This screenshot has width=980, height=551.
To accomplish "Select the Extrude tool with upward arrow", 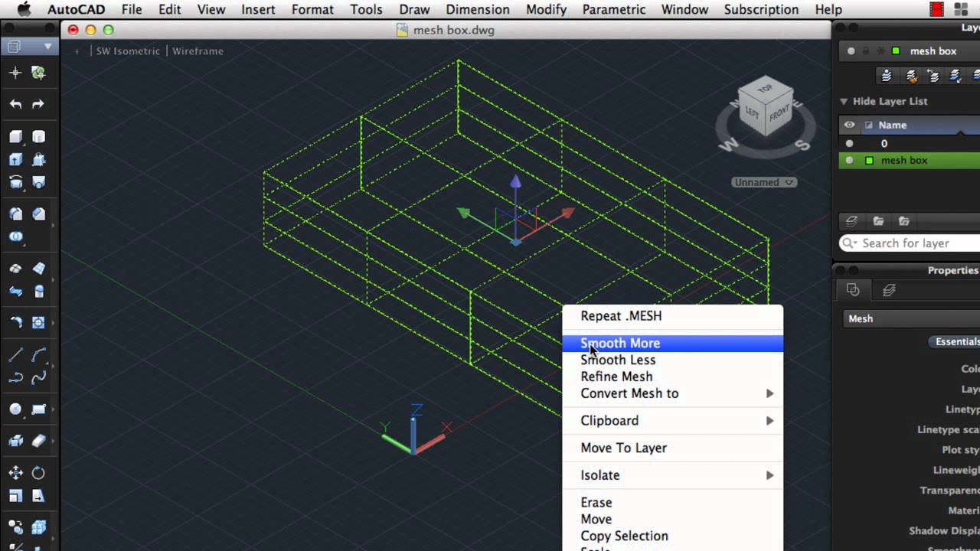I will pyautogui.click(x=15, y=160).
